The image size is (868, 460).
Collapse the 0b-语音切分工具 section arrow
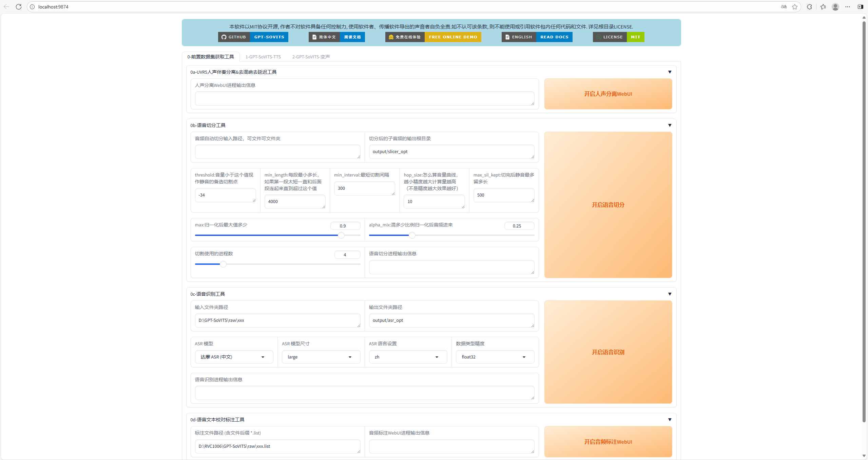pyautogui.click(x=670, y=125)
